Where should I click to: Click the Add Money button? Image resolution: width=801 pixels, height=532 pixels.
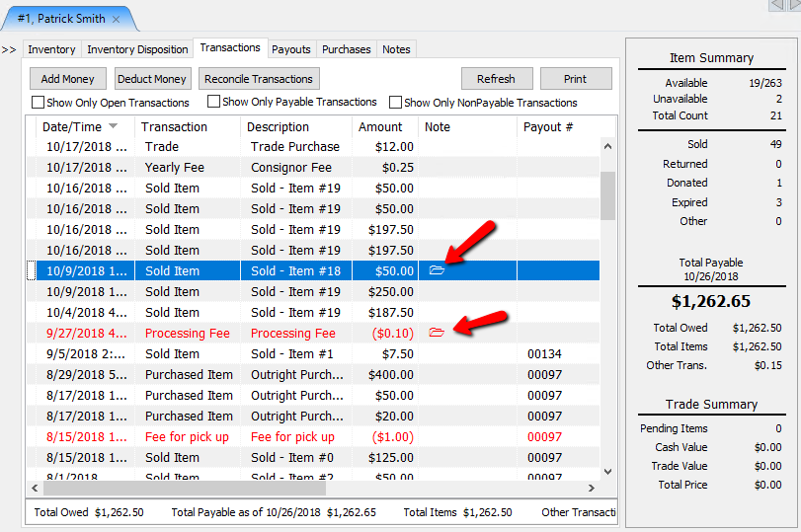(x=68, y=79)
